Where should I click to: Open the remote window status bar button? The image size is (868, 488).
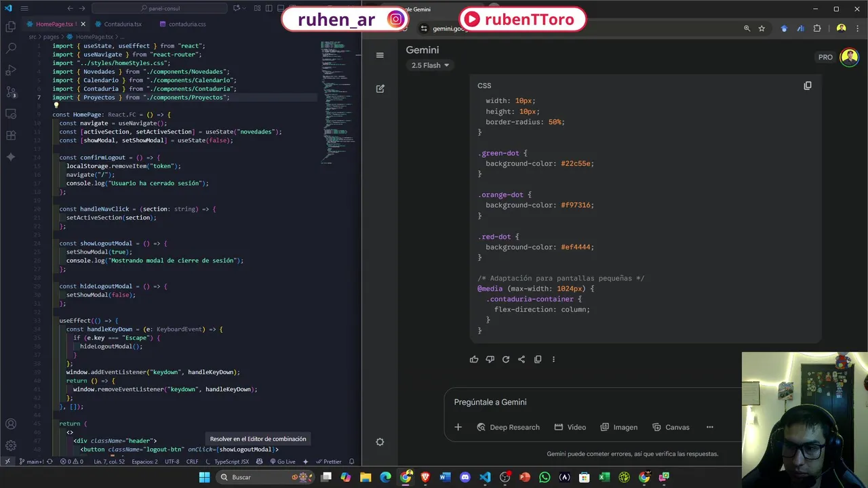(7, 462)
